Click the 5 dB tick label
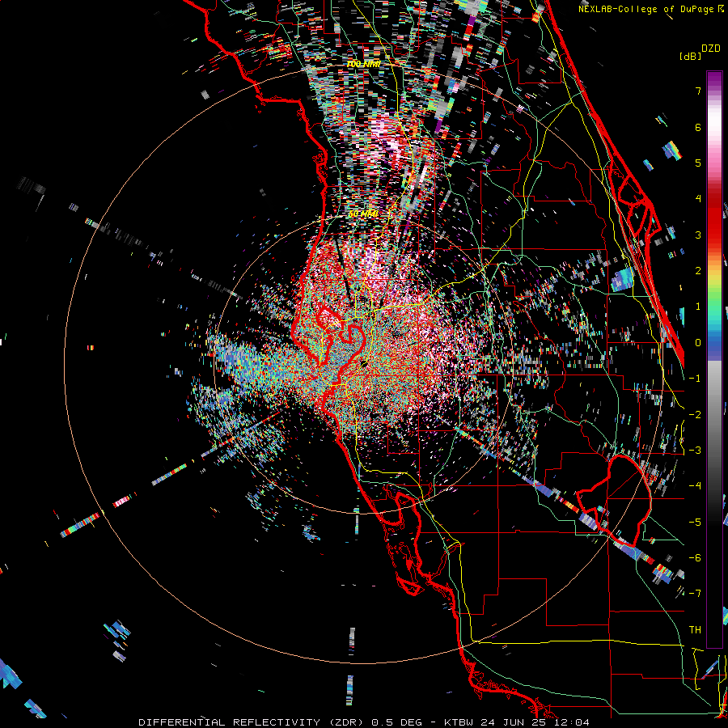This screenshot has width=728, height=728. click(698, 163)
